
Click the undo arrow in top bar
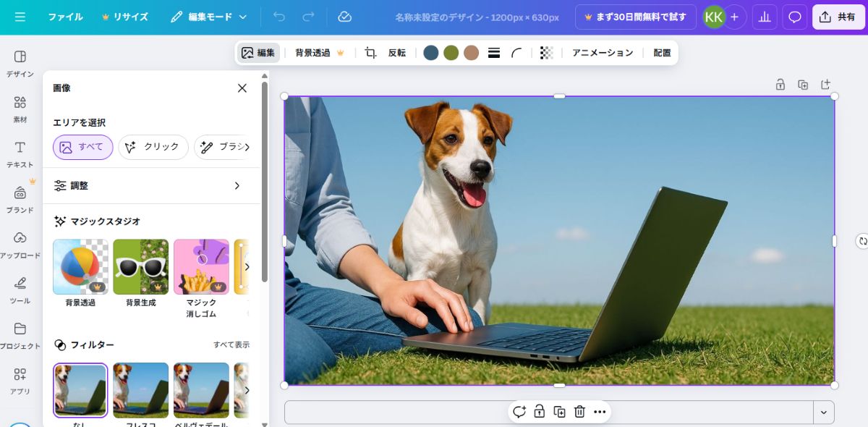point(279,17)
